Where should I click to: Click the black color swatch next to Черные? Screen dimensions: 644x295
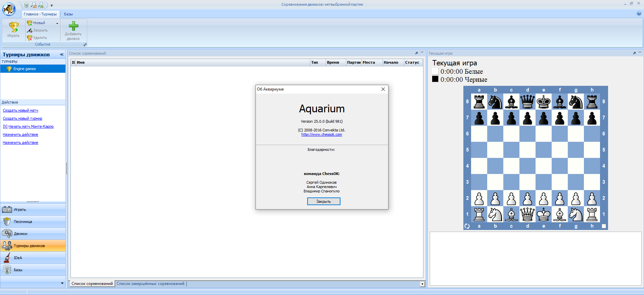[435, 79]
